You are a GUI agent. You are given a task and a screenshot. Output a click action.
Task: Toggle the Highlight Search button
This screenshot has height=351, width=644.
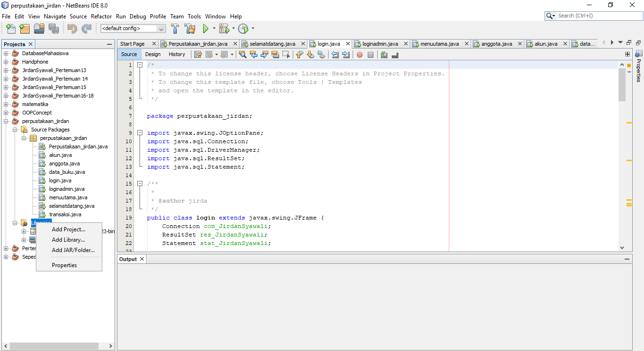click(275, 54)
